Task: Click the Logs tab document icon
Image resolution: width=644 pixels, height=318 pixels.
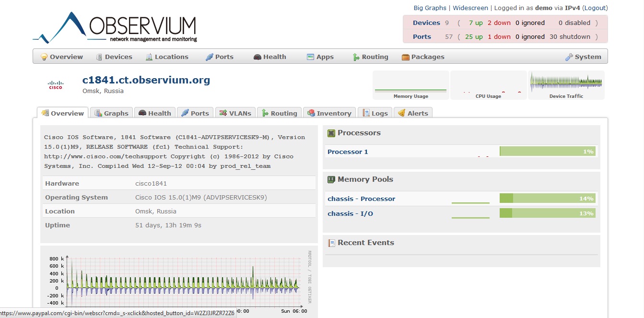Action: pyautogui.click(x=366, y=113)
